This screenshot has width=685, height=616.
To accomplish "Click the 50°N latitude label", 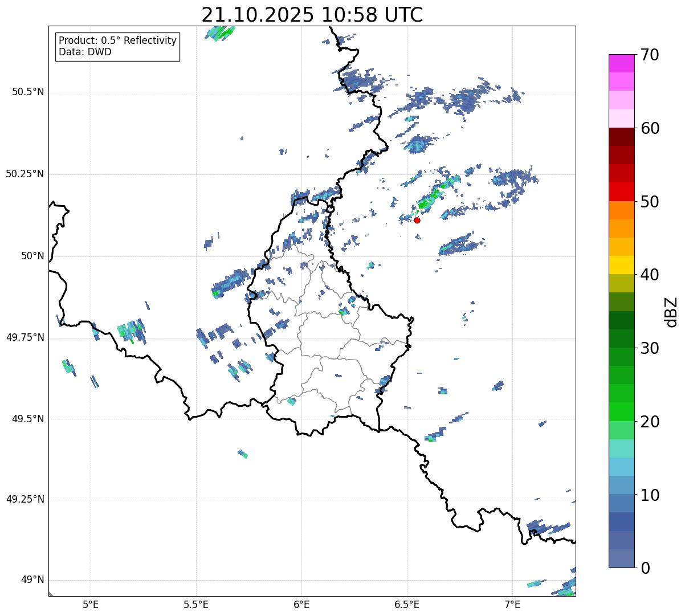I will pyautogui.click(x=32, y=256).
